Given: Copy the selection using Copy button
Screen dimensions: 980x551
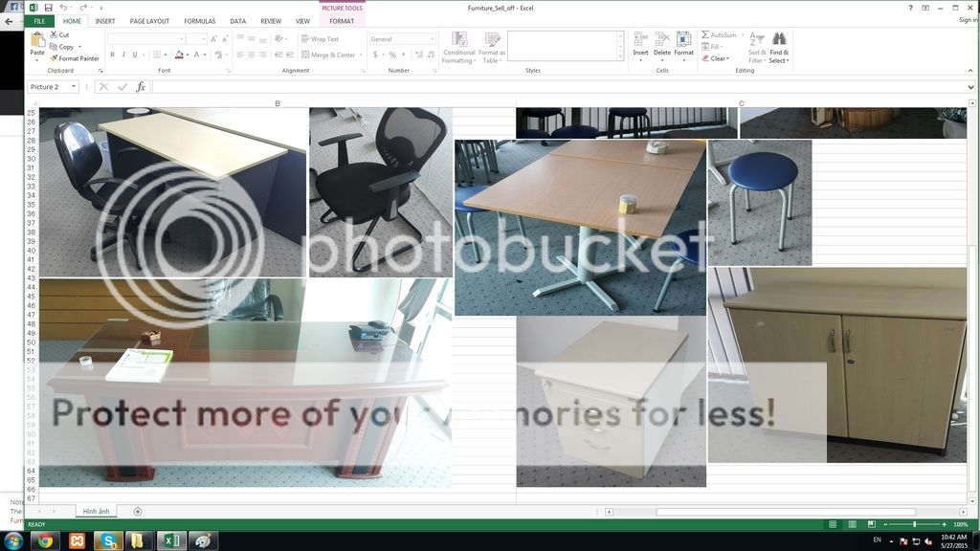Looking at the screenshot, I should click(62, 47).
